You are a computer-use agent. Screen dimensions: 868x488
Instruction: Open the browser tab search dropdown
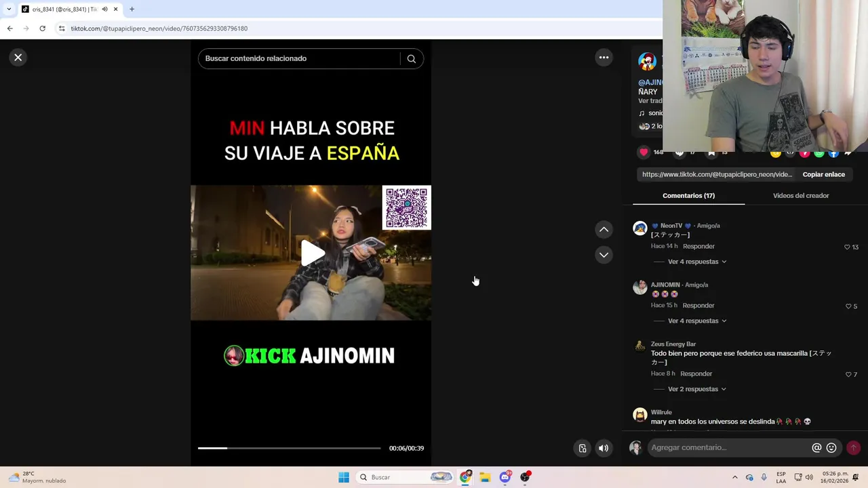click(9, 9)
